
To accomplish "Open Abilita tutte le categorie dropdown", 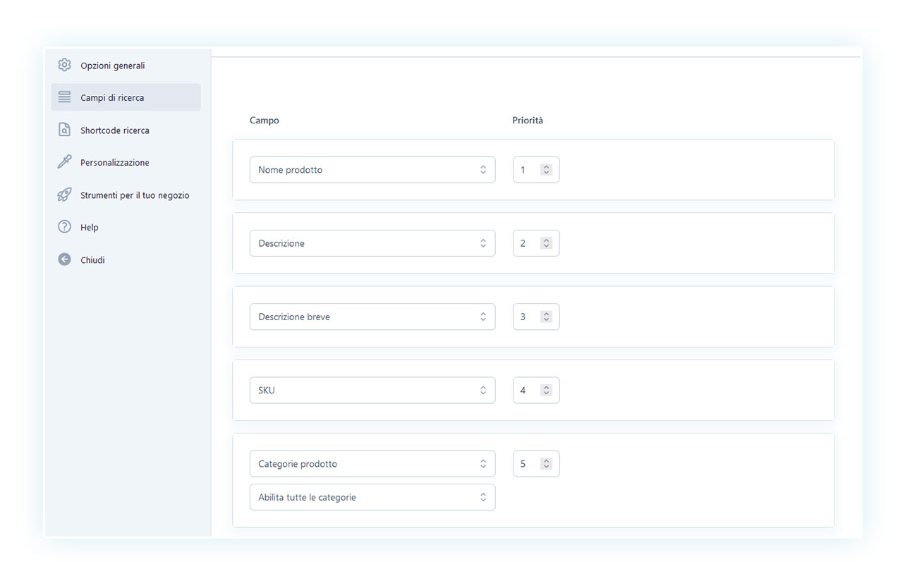I will coord(372,497).
